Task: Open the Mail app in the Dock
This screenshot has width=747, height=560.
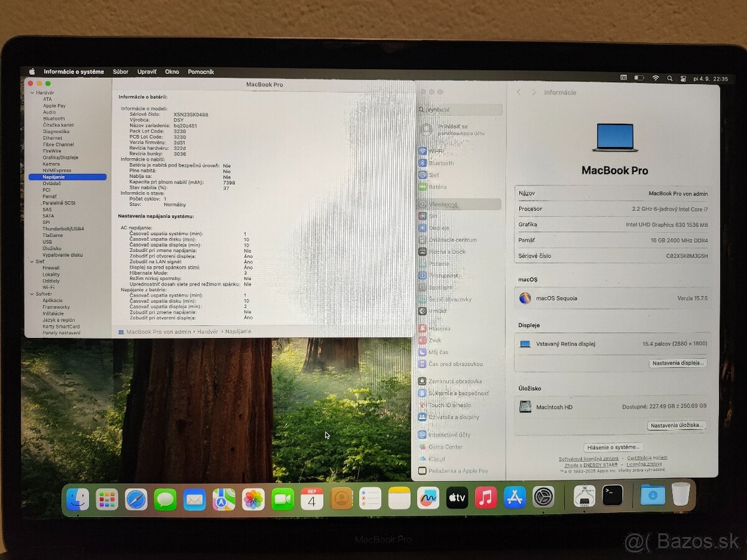Action: [x=195, y=499]
